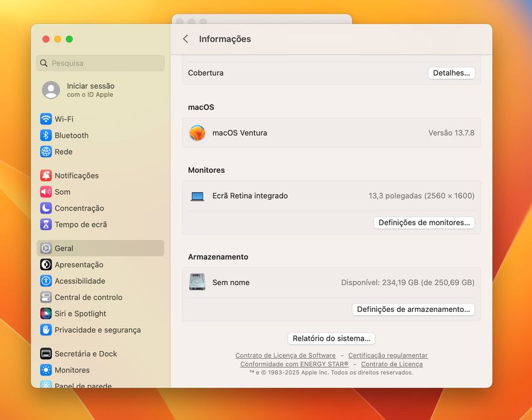Click the 13,3 polegadas (2560 × 1600) text
Screen dimensions: 532x420
click(x=422, y=196)
